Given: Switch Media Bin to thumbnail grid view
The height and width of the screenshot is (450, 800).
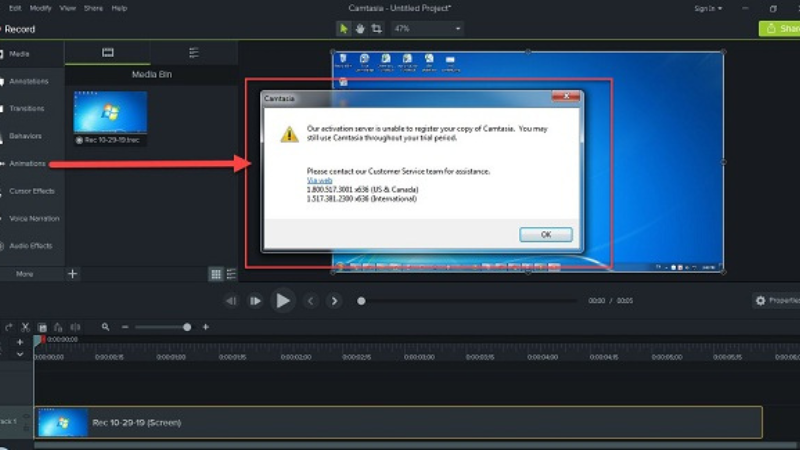Looking at the screenshot, I should [216, 273].
